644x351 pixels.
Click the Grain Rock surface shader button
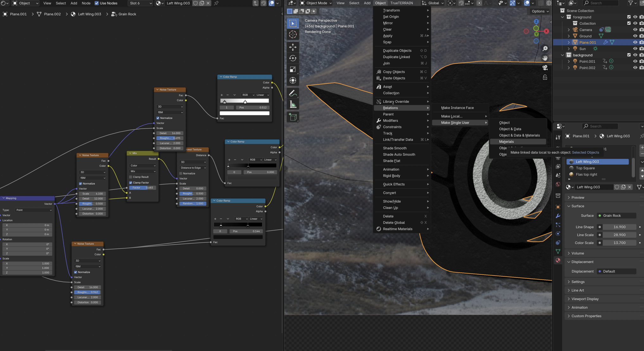coord(616,215)
